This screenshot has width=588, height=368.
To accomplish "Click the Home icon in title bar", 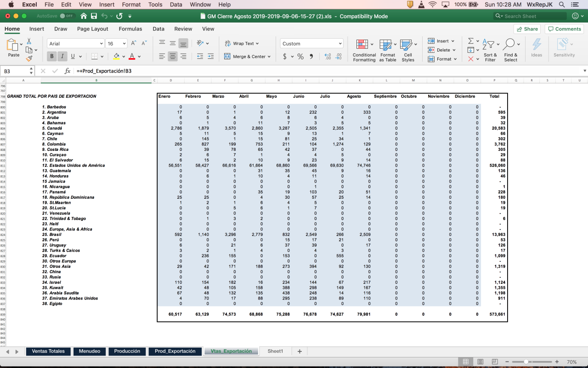I will (x=84, y=16).
